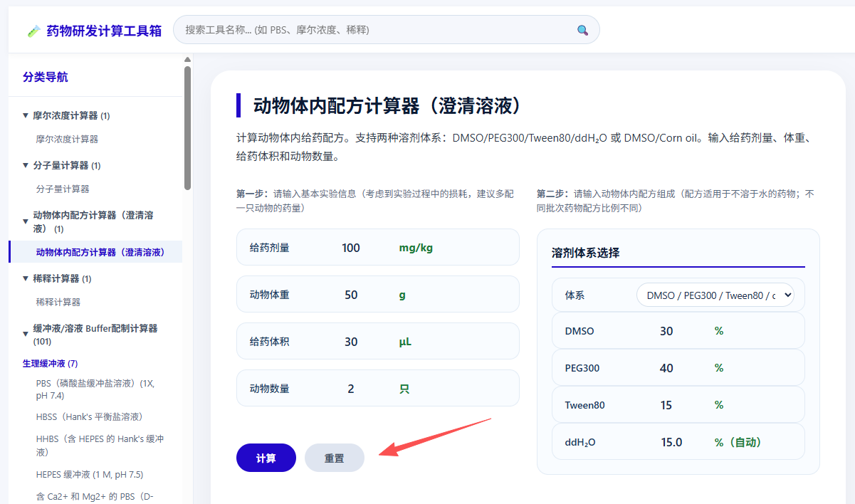Click the ddH₂O auto percentage value
Screen dimensions: 855x504
pyautogui.click(x=671, y=442)
